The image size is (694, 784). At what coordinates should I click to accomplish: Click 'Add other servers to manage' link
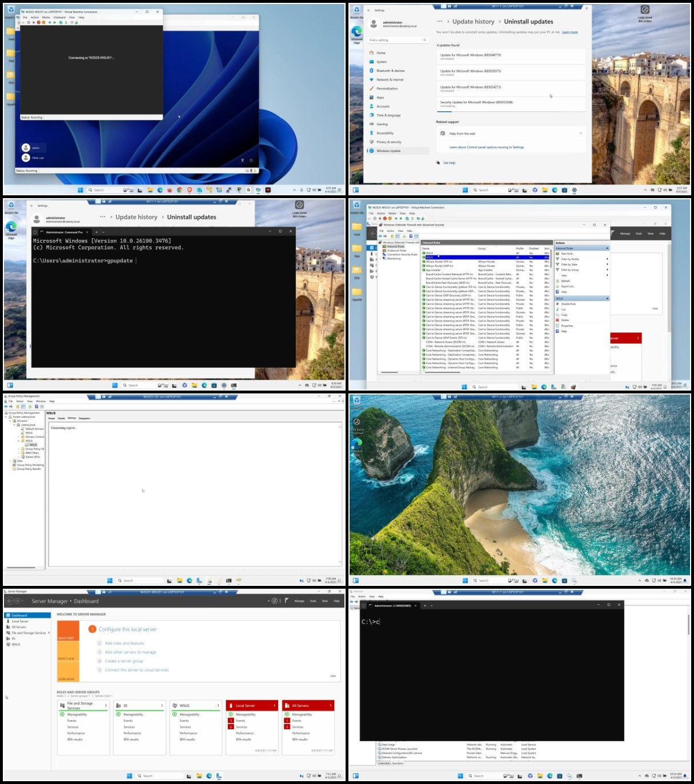pos(131,652)
